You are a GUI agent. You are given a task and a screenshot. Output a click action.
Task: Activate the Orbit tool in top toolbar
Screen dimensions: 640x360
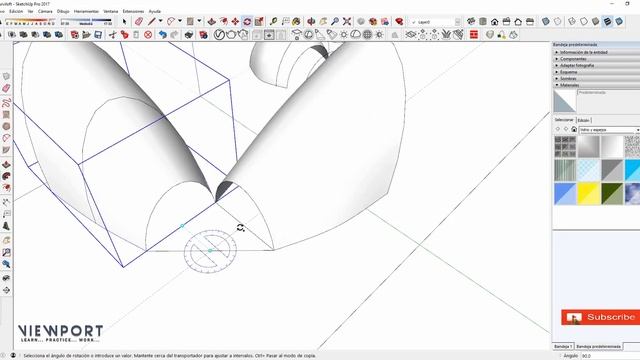[311, 22]
